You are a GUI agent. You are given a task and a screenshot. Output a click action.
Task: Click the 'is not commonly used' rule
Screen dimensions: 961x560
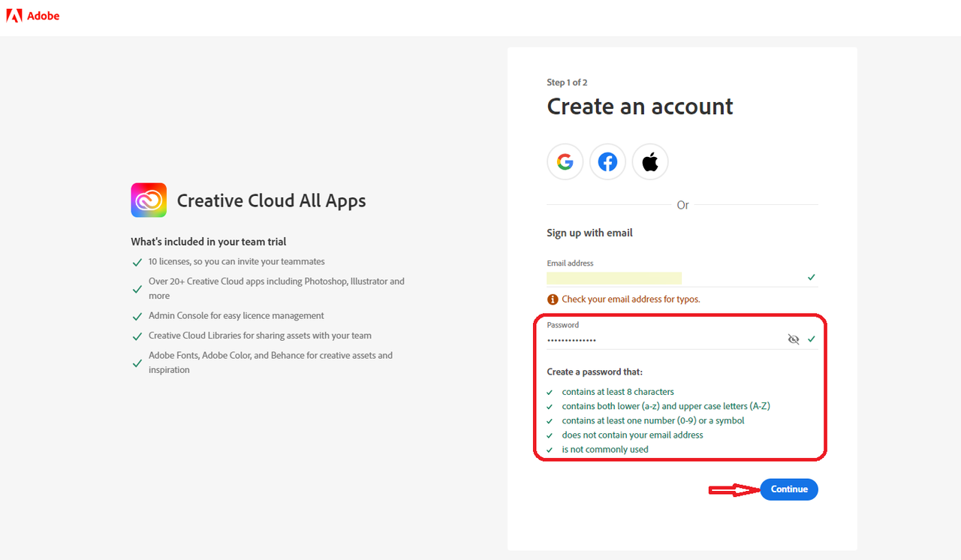coord(605,450)
